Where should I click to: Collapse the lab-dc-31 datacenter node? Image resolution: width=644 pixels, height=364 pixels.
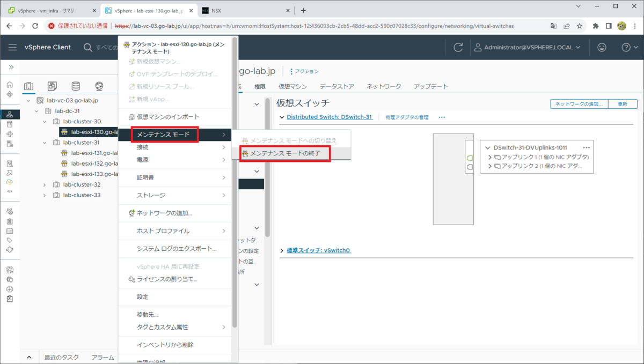[x=36, y=111]
